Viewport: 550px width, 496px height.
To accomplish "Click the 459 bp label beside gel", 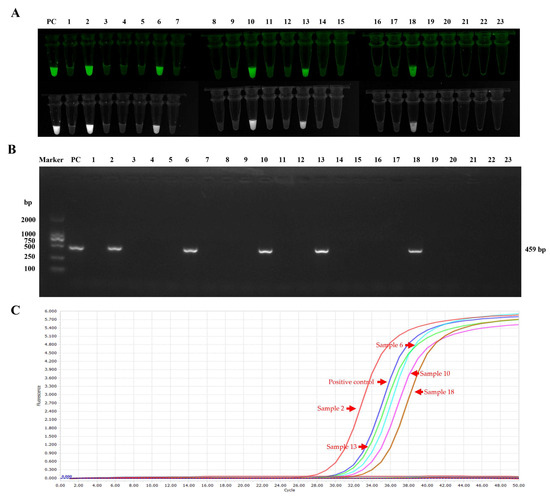I will click(x=535, y=250).
